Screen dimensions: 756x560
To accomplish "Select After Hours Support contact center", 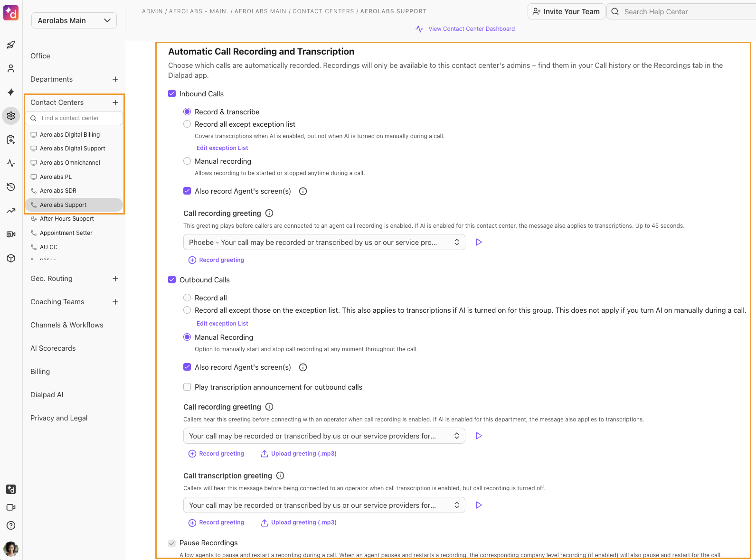I will pos(67,219).
